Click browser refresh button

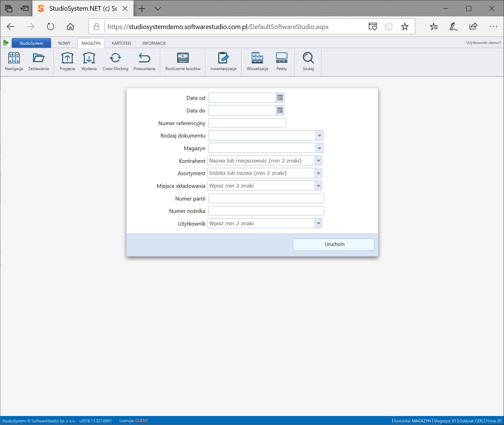(50, 27)
